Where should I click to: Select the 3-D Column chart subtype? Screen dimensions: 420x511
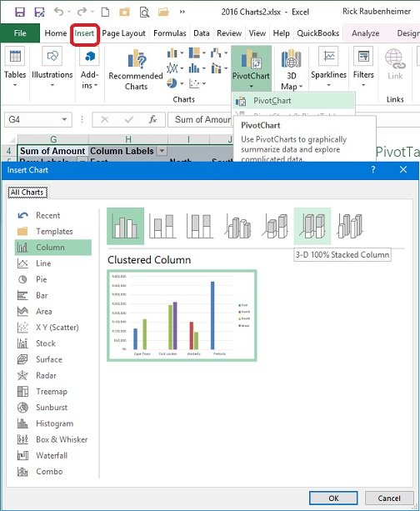pos(350,226)
